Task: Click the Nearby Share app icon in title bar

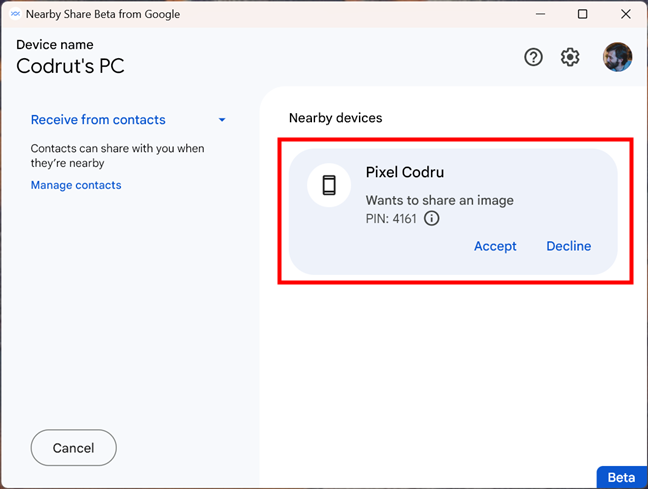Action: 13,14
